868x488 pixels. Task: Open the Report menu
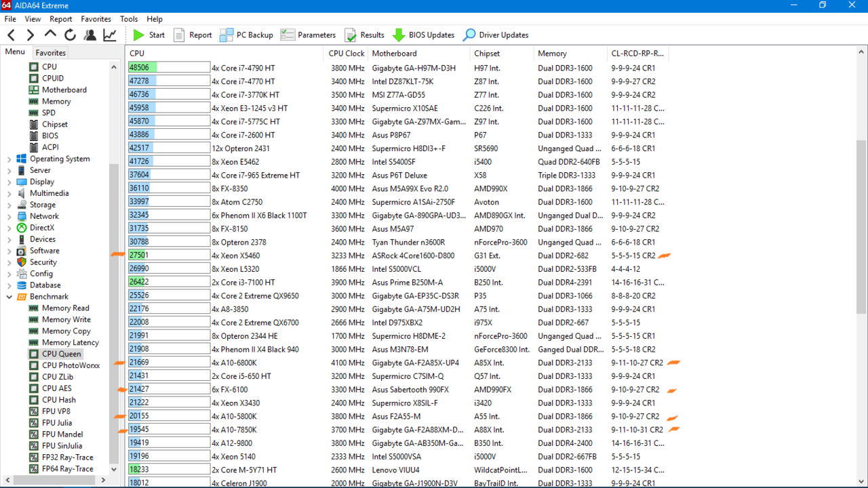[x=61, y=19]
